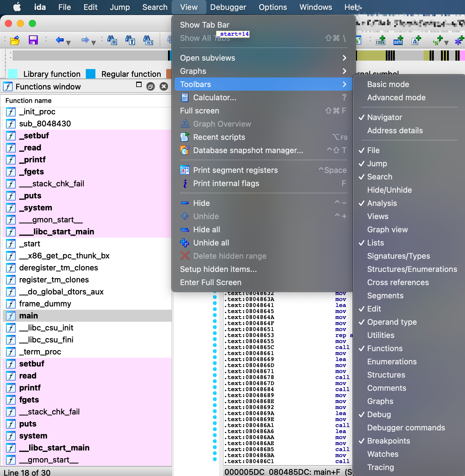Open the File menu in menu bar

coord(64,7)
